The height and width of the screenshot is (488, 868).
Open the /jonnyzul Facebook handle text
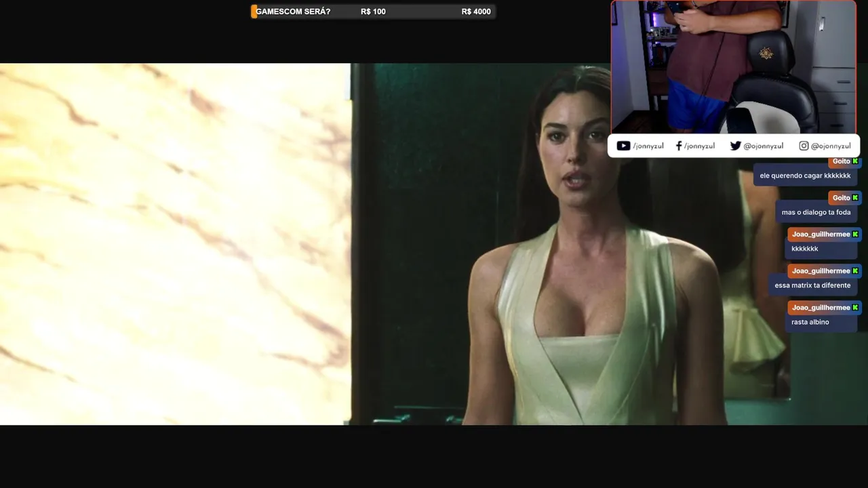point(699,146)
